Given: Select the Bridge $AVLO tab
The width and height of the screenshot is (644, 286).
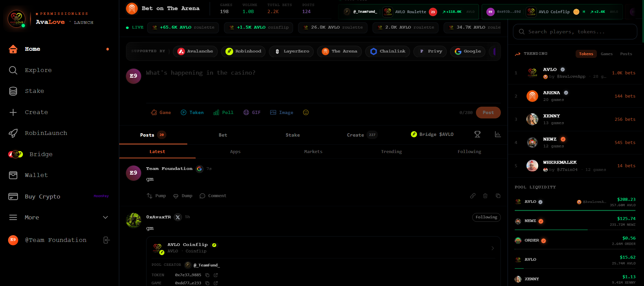Looking at the screenshot, I should 432,135.
